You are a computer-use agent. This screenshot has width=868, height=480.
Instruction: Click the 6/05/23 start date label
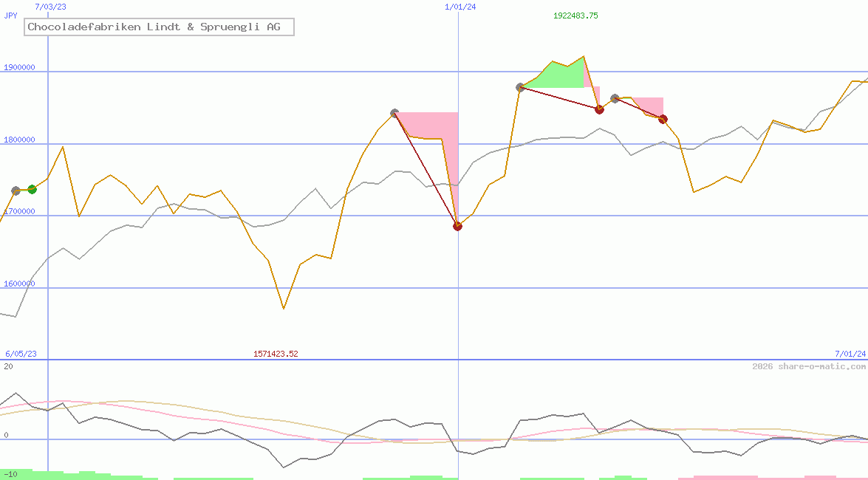(21, 354)
